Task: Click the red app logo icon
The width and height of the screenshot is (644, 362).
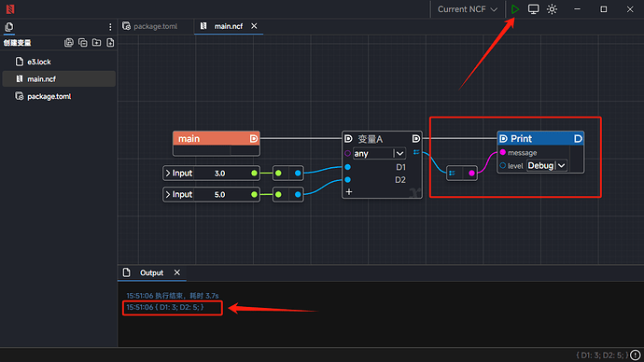Action: [x=10, y=9]
